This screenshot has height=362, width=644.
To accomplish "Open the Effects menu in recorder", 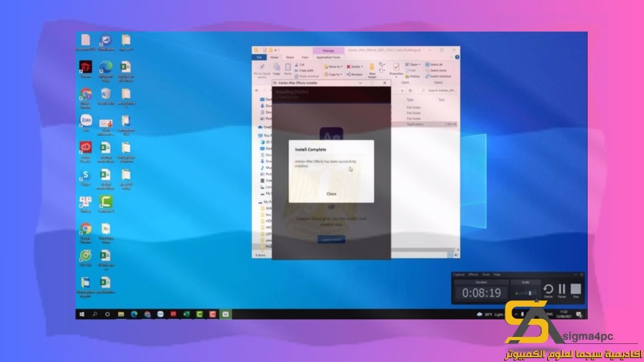I will [x=473, y=275].
